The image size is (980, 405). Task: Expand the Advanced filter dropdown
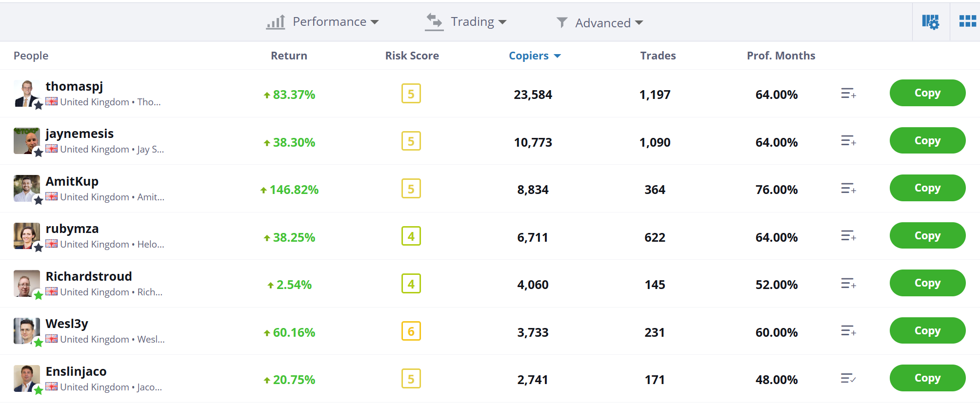pos(600,23)
